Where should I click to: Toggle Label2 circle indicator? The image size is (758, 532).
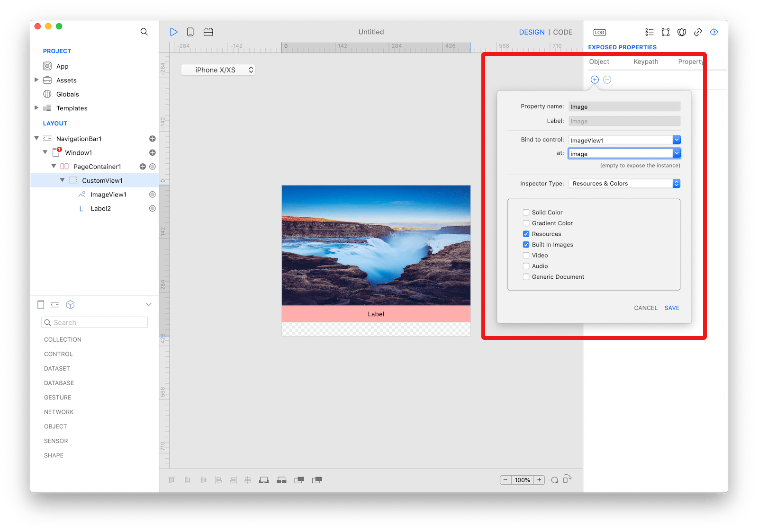point(153,208)
